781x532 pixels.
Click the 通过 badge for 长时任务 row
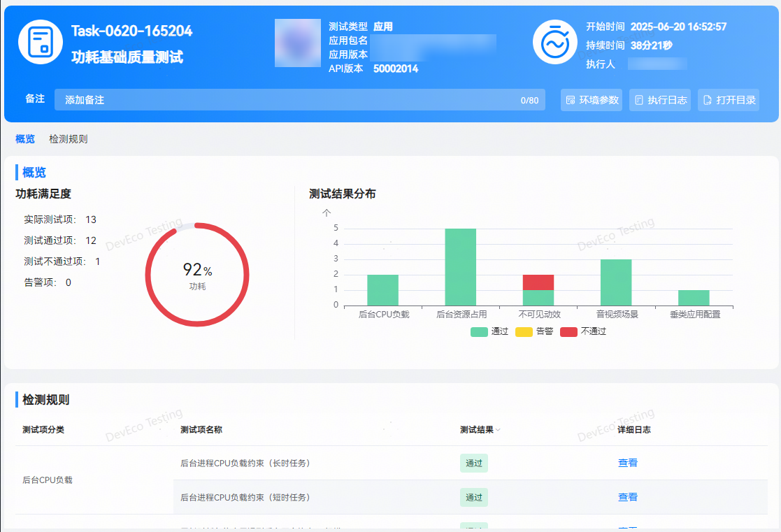click(x=473, y=463)
